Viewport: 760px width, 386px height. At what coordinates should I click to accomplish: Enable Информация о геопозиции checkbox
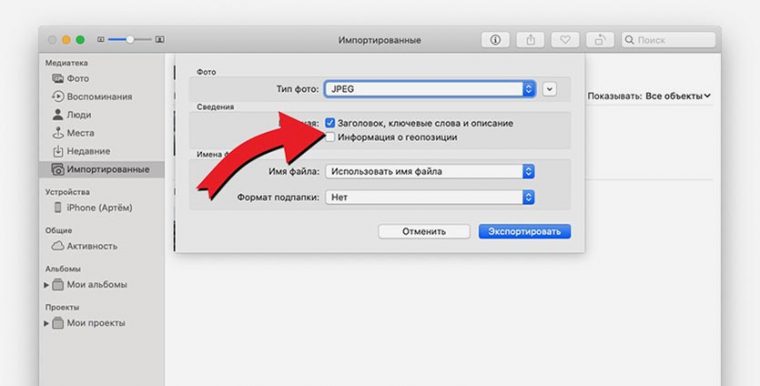click(x=330, y=137)
